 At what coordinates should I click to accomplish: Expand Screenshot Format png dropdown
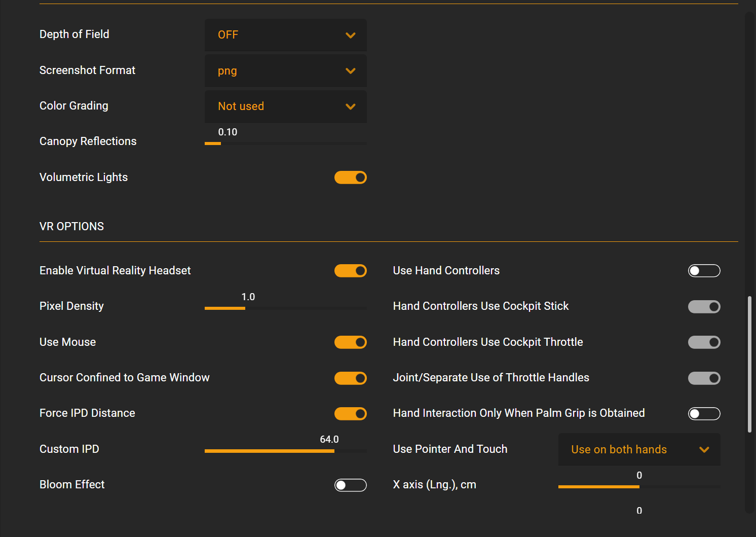point(285,71)
